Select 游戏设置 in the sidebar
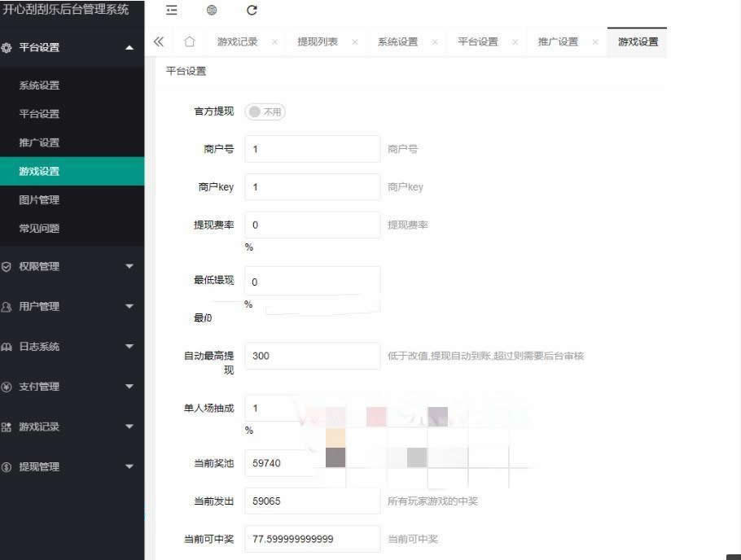 tap(72, 171)
